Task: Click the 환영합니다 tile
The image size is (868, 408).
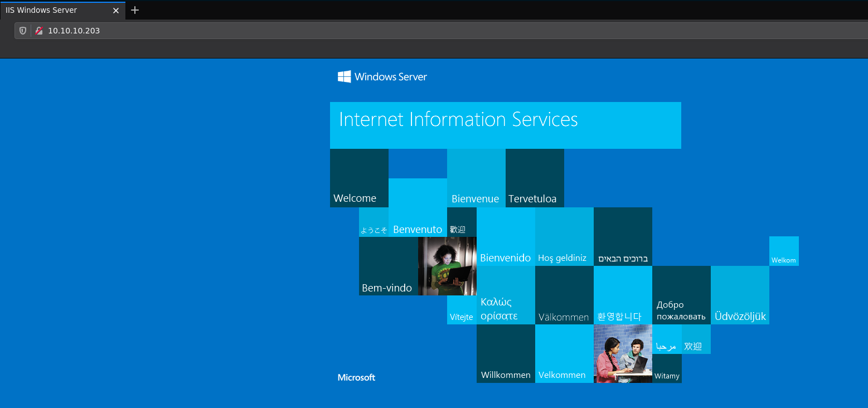Action: click(x=623, y=295)
